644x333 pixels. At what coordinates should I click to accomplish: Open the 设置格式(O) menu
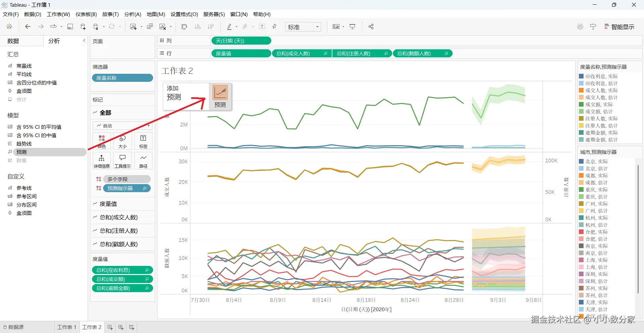click(x=184, y=14)
